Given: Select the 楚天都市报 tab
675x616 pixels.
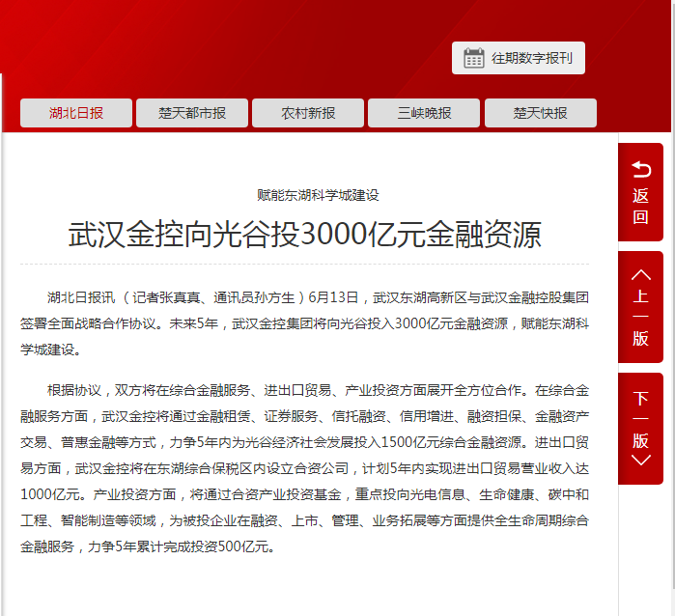Looking at the screenshot, I should (192, 113).
